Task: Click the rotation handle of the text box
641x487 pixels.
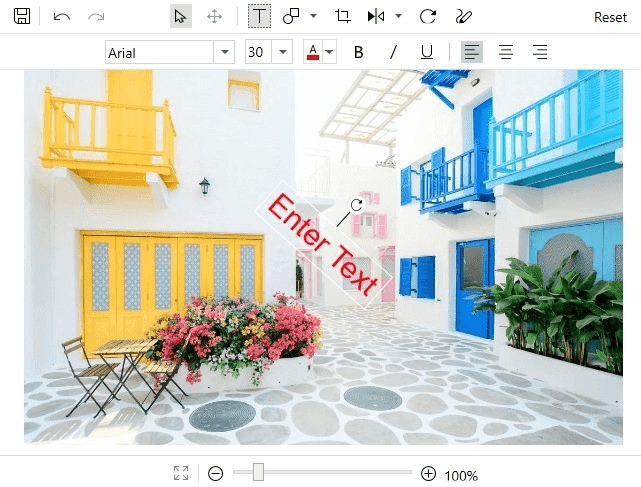Action: pyautogui.click(x=356, y=205)
